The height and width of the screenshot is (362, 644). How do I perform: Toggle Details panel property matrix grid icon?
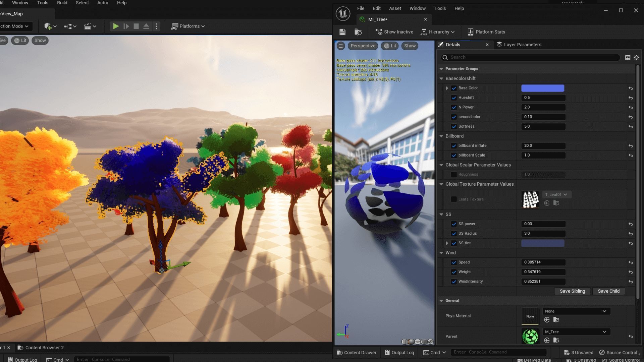(628, 58)
